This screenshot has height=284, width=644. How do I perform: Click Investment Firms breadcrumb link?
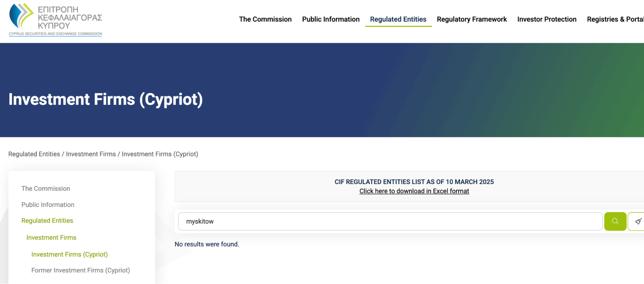(91, 154)
